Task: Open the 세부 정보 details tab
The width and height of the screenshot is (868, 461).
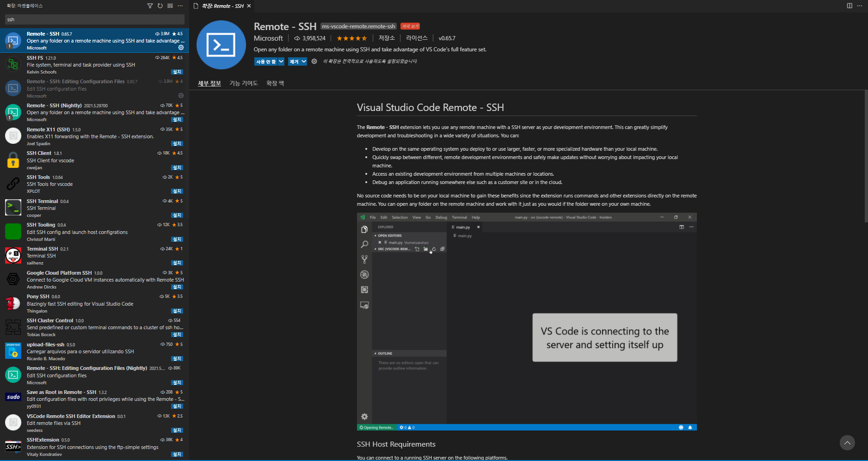Action: click(x=209, y=83)
